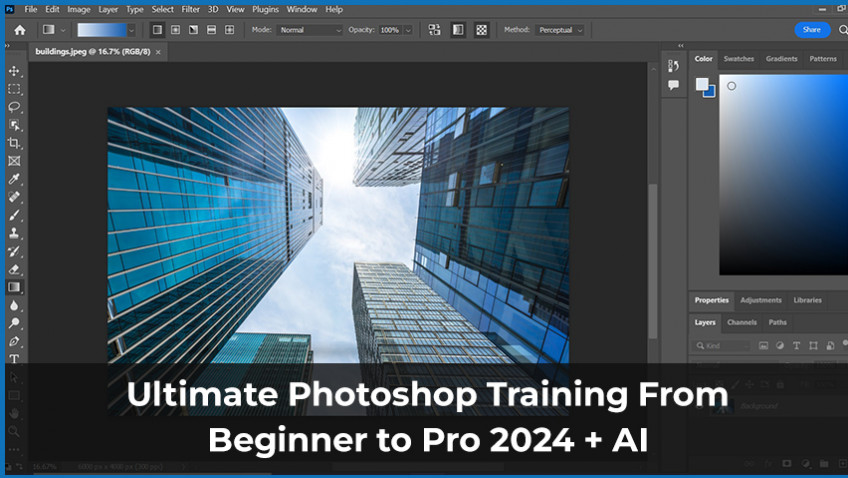Screen dimensions: 848x478
Task: Click the Home icon in options bar
Action: pyautogui.click(x=19, y=30)
